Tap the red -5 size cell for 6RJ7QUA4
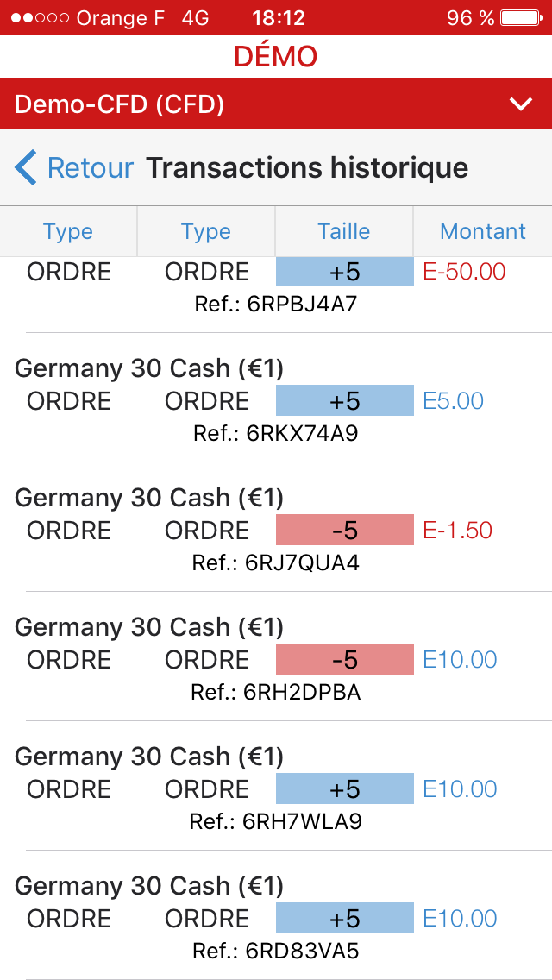This screenshot has height=980, width=552. coord(344,531)
